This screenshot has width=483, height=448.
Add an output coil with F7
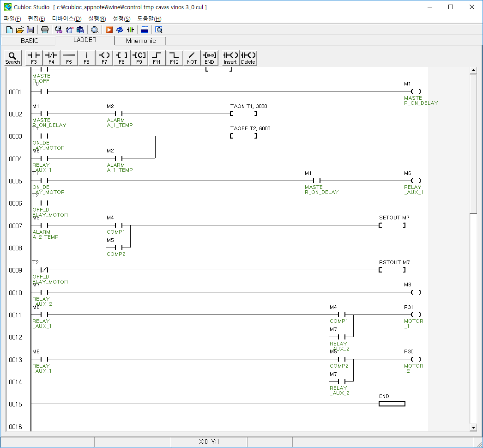(104, 58)
